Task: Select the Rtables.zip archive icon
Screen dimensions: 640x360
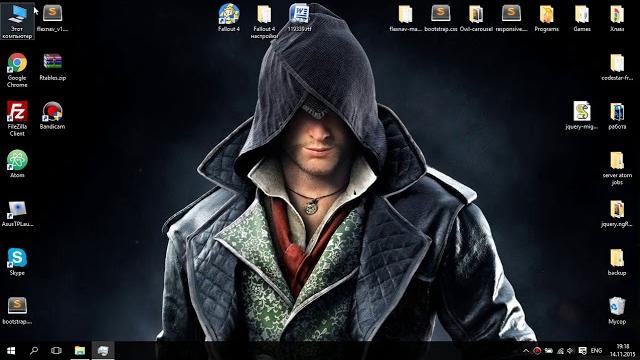Action: 52,67
